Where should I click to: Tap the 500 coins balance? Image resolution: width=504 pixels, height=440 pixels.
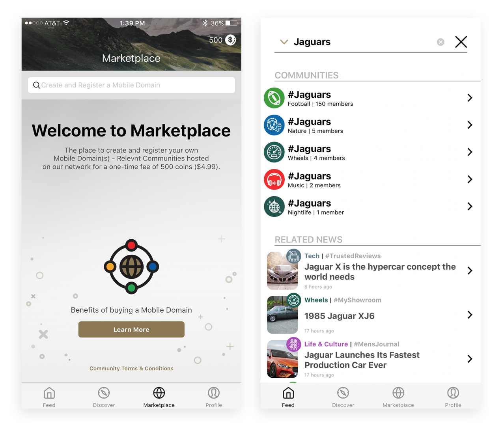[216, 40]
